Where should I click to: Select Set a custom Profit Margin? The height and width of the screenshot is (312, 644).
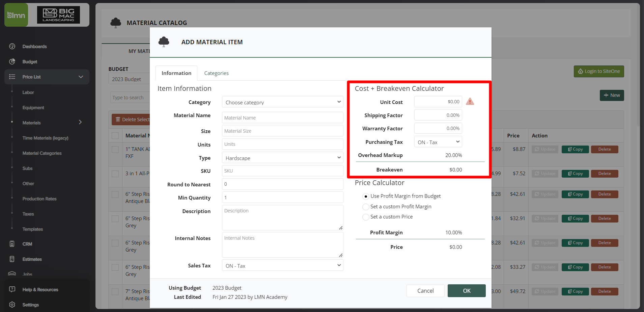point(366,207)
